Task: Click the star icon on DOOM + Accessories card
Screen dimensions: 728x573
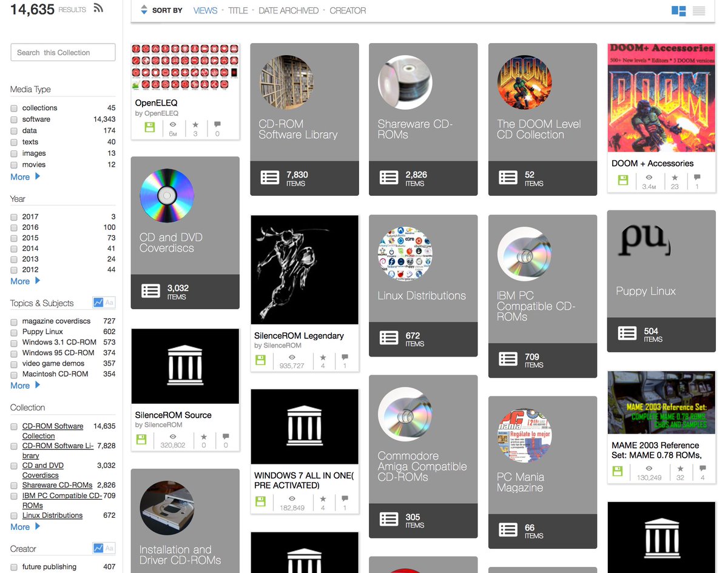Action: 675,178
